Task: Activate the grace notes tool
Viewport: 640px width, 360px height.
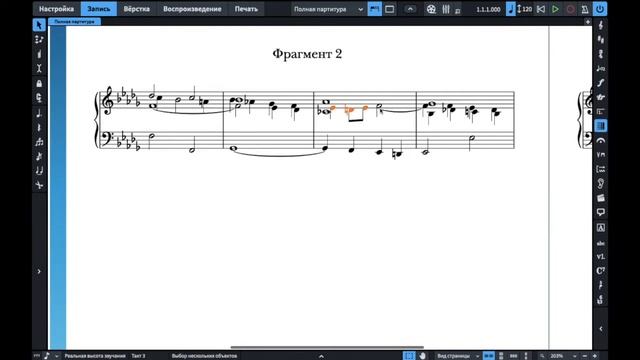Action: pyautogui.click(x=39, y=156)
